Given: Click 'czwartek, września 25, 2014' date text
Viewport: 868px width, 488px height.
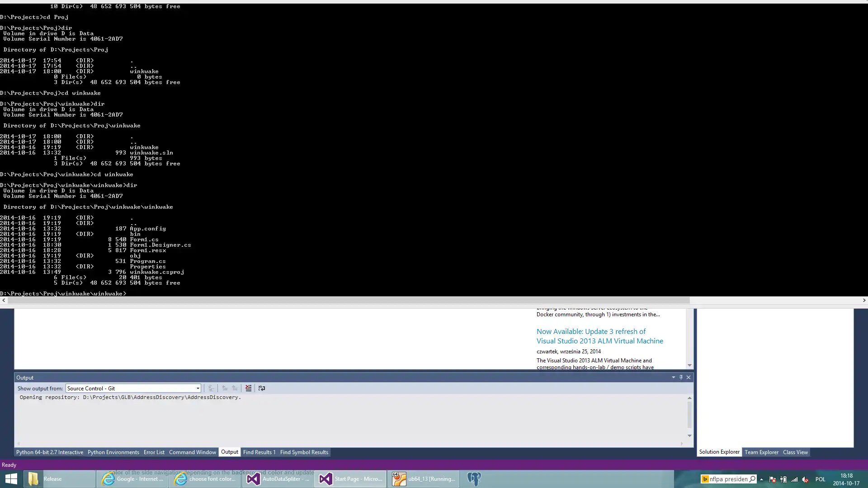Looking at the screenshot, I should pyautogui.click(x=569, y=352).
